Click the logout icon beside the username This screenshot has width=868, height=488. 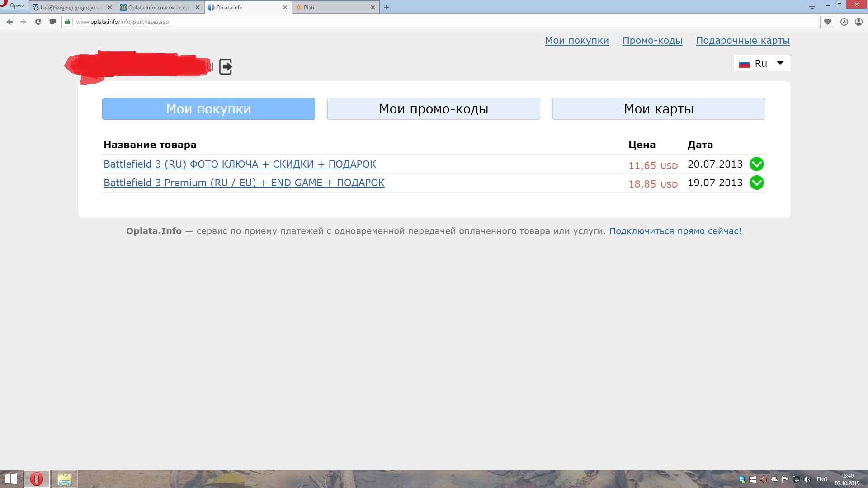(225, 66)
